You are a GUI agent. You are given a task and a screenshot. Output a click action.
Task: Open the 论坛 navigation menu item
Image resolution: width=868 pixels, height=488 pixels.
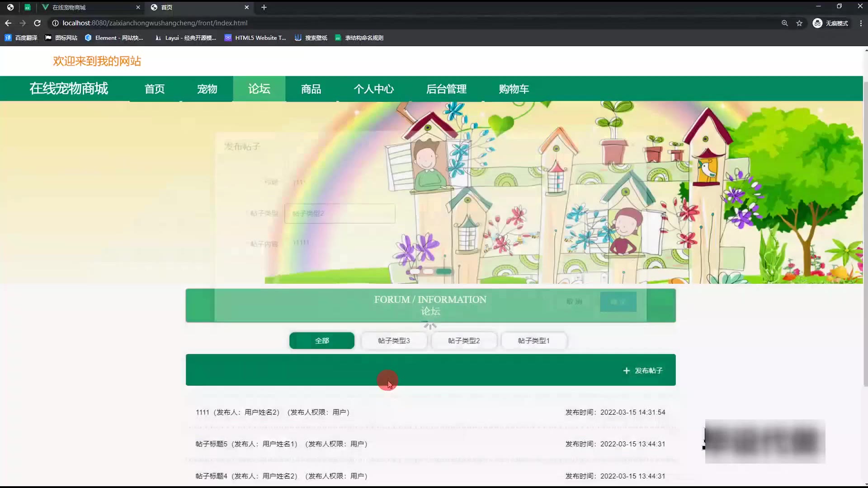259,89
